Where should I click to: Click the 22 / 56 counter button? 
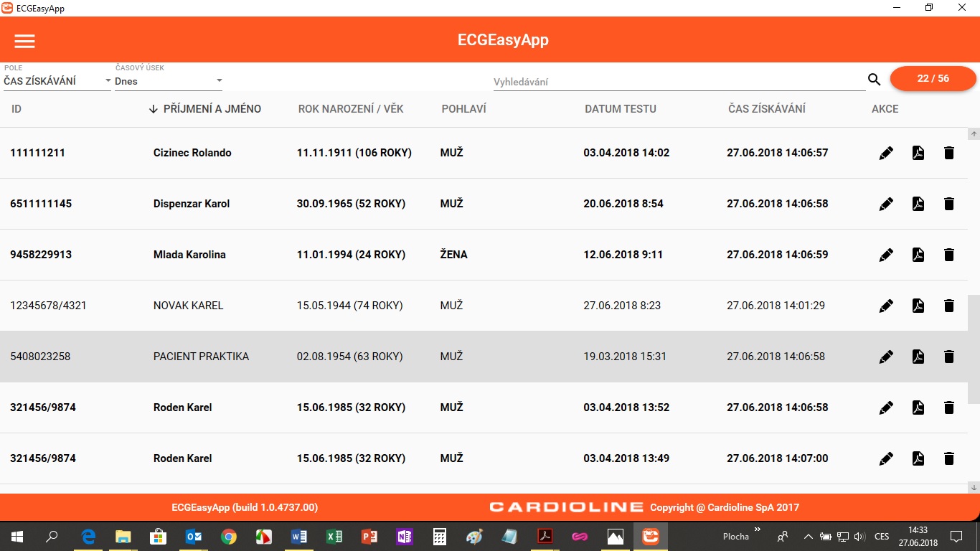[x=933, y=78]
